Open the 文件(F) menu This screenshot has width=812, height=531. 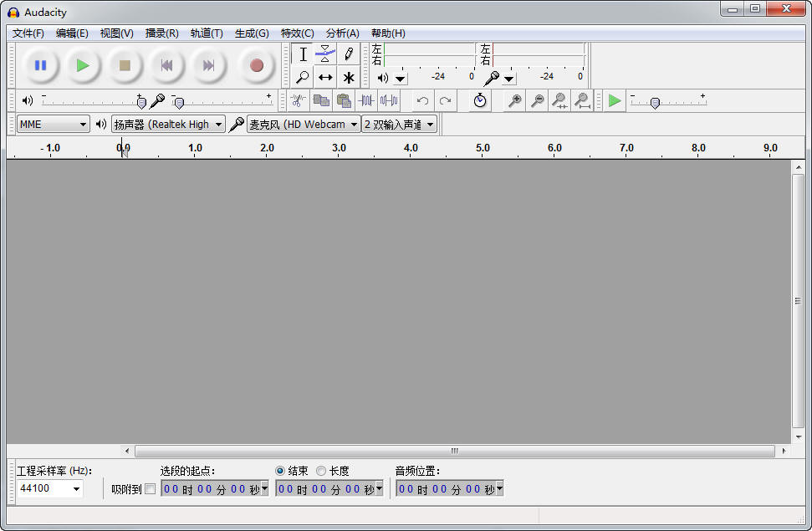tap(28, 33)
